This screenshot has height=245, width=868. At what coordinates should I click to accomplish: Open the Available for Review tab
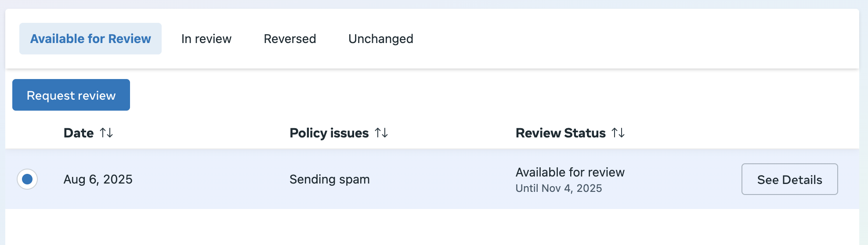click(90, 39)
